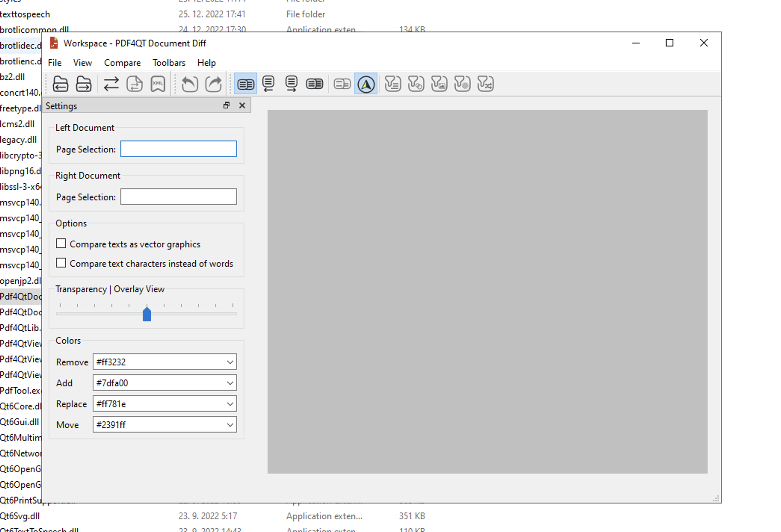Toggle the image differences filter

[x=439, y=84]
